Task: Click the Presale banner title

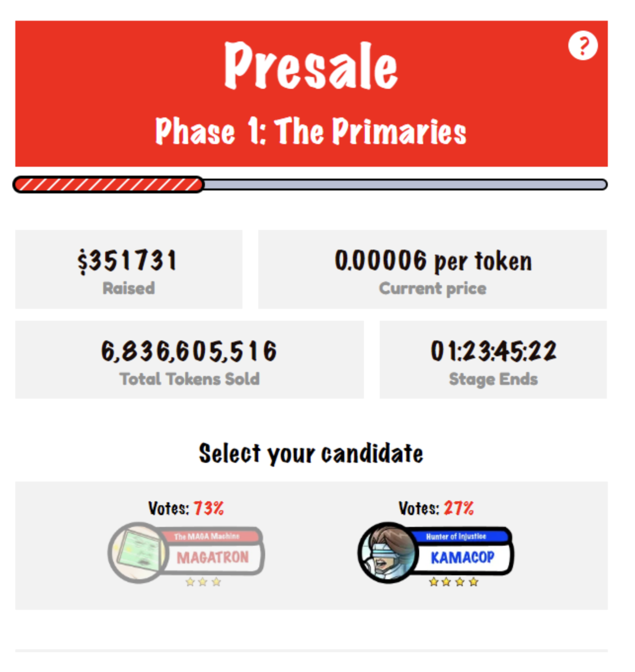Action: click(x=311, y=66)
